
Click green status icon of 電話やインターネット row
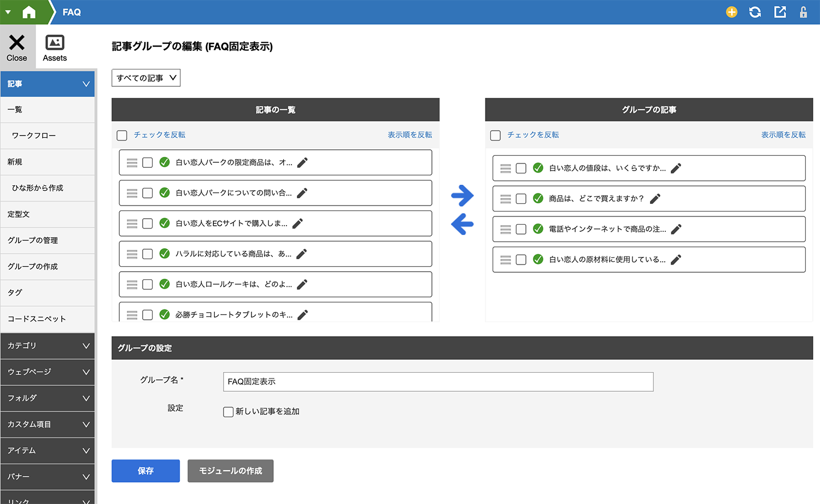click(x=538, y=229)
